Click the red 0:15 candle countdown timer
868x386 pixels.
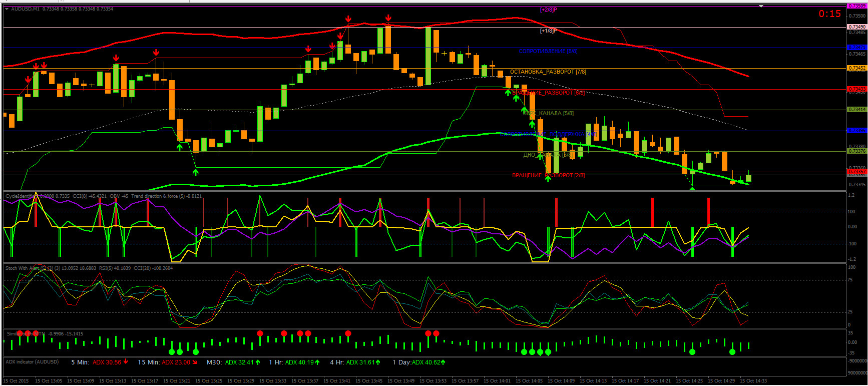[x=829, y=14]
